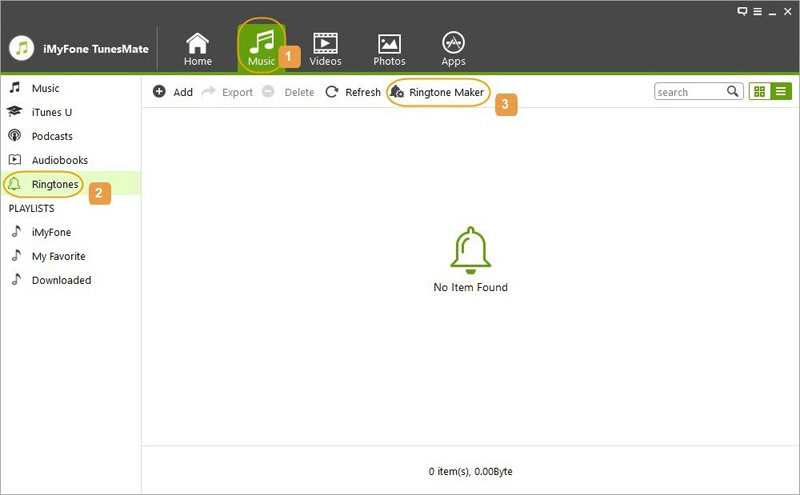Open the Videos tab

tap(325, 50)
